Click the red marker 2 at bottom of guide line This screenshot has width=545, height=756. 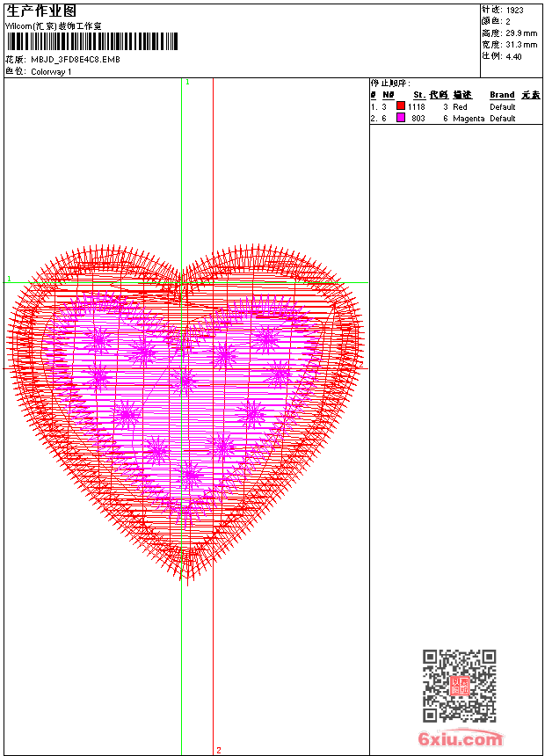click(x=219, y=750)
